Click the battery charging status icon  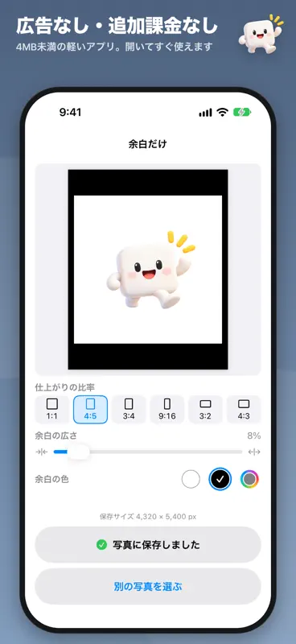[x=242, y=112]
